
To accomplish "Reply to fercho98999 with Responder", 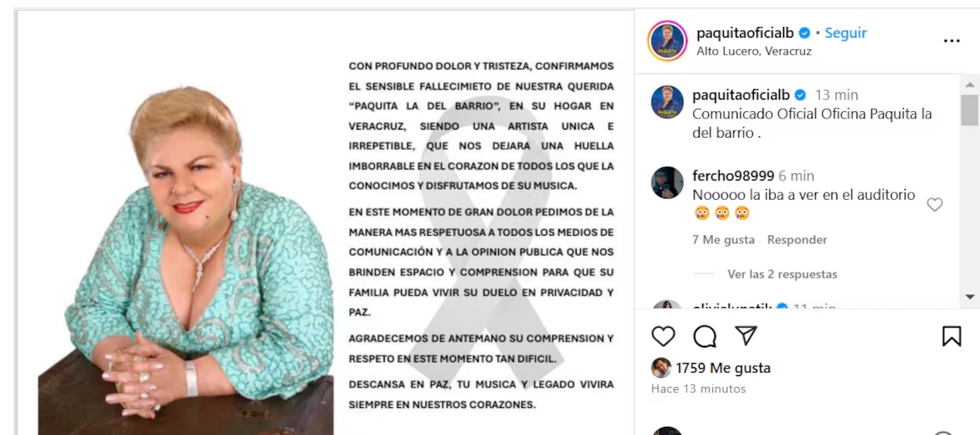I will click(797, 240).
